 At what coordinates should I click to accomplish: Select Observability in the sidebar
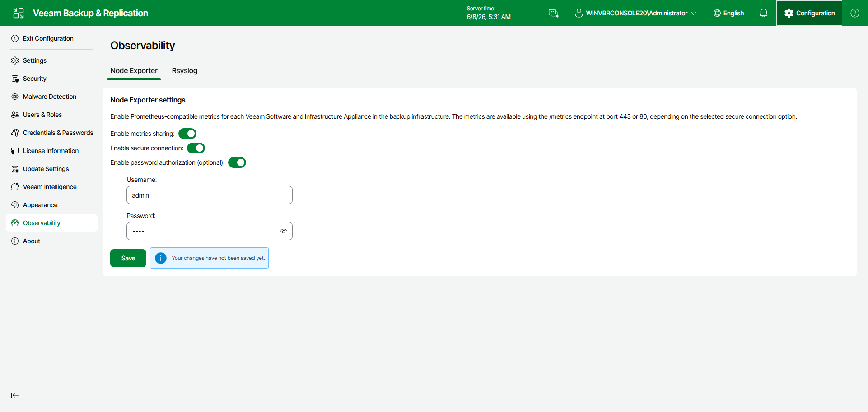[51, 223]
